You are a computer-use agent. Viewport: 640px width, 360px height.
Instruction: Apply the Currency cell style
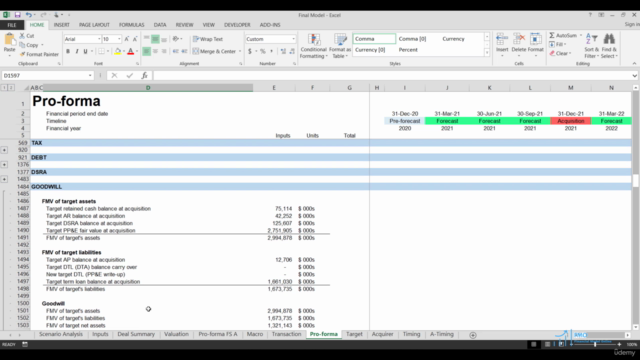tap(453, 39)
